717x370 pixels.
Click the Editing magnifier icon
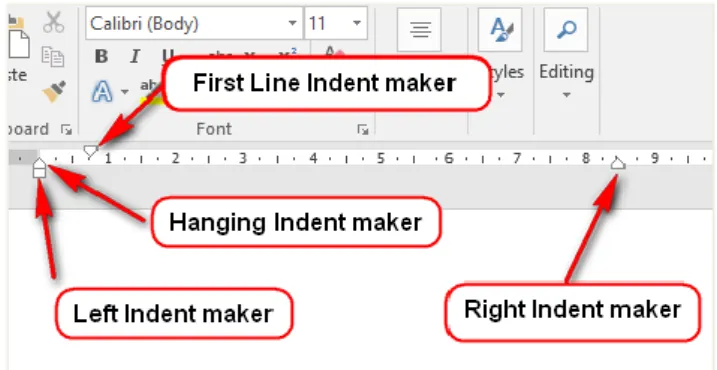click(x=566, y=30)
